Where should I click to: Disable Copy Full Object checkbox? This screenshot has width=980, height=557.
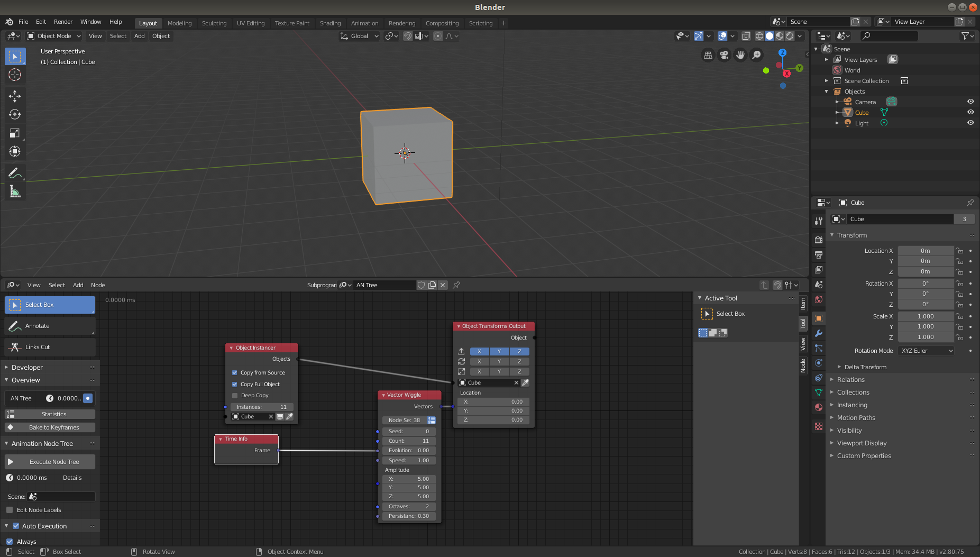click(234, 384)
